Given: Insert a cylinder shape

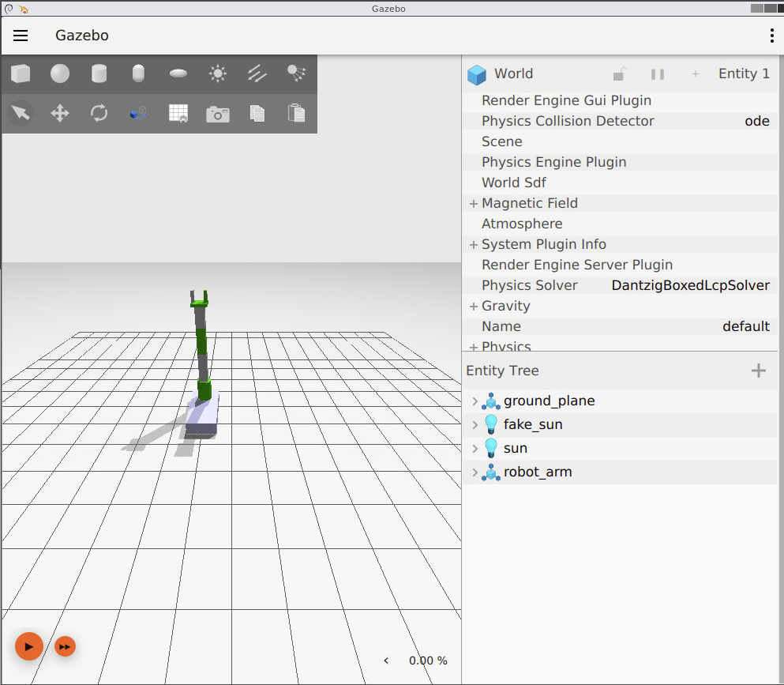Looking at the screenshot, I should [99, 73].
